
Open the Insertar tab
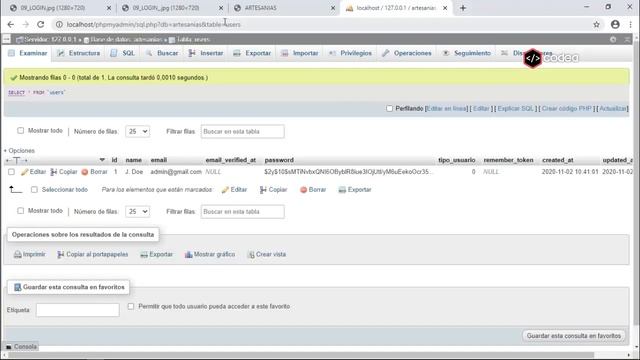point(206,53)
